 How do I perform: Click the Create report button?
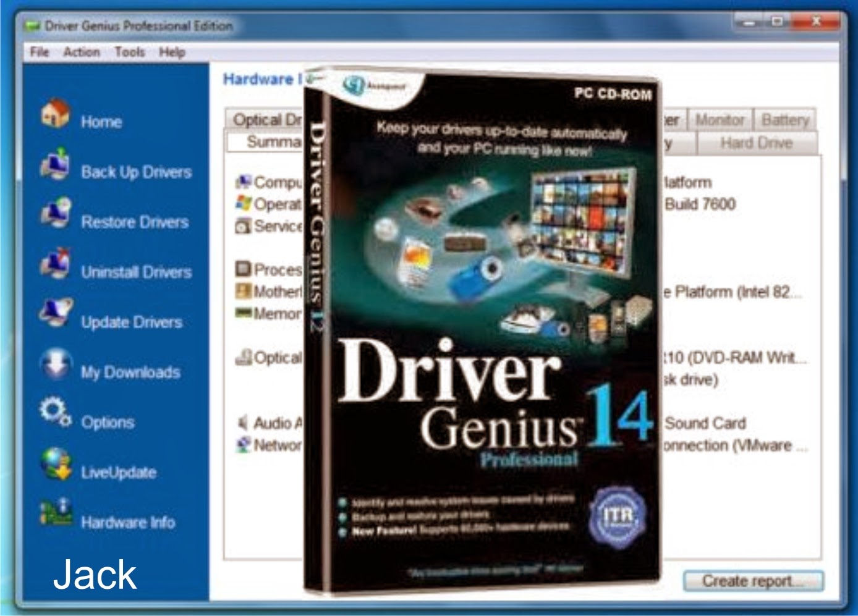(753, 581)
